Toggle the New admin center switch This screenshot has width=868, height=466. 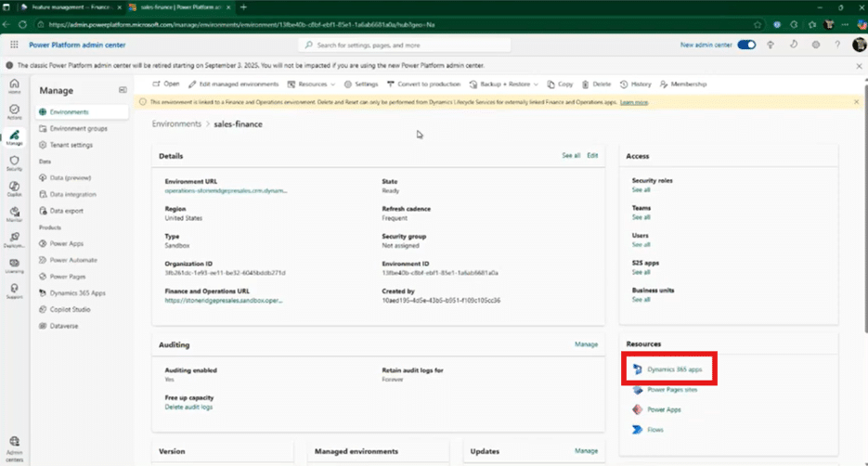click(x=745, y=44)
